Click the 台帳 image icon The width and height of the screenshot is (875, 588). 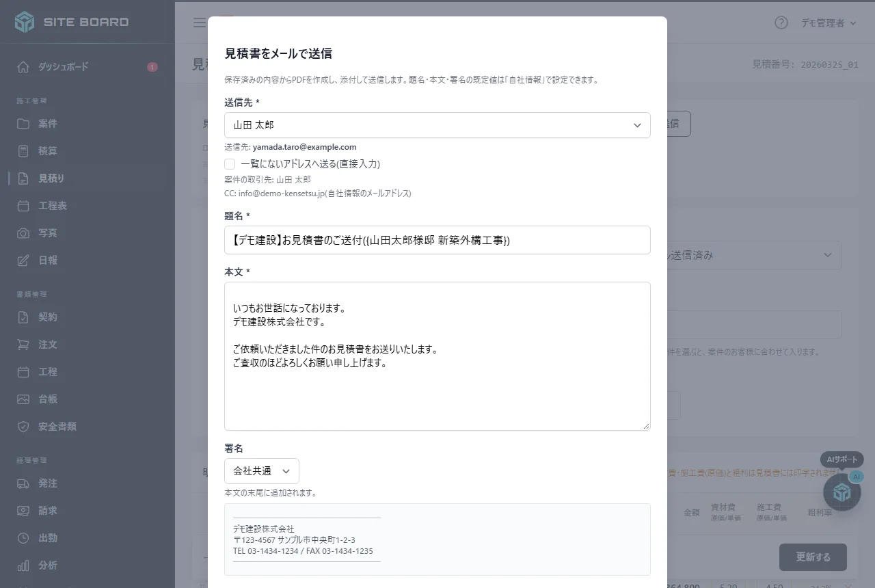tap(23, 399)
